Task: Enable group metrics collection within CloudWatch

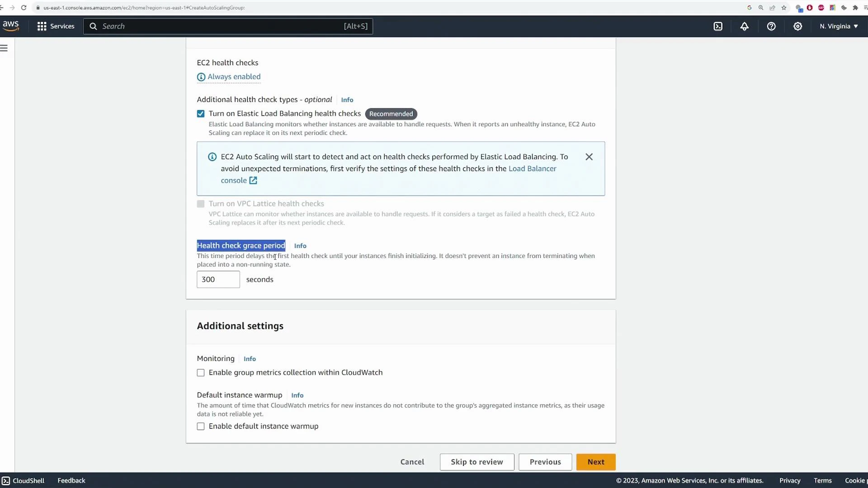Action: pos(200,372)
